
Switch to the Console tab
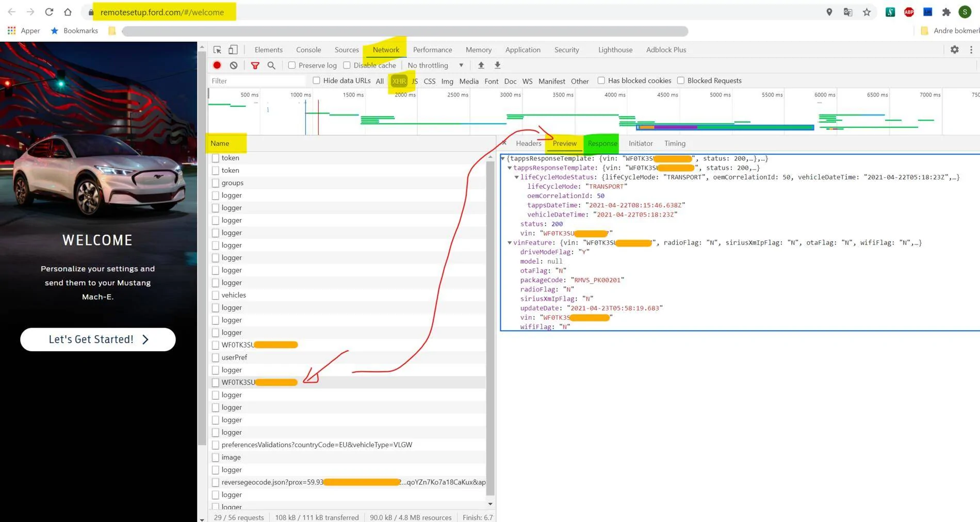(x=308, y=50)
